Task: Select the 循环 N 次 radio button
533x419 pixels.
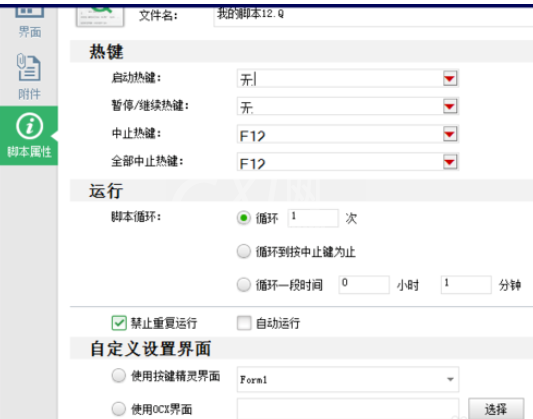Action: pyautogui.click(x=244, y=218)
